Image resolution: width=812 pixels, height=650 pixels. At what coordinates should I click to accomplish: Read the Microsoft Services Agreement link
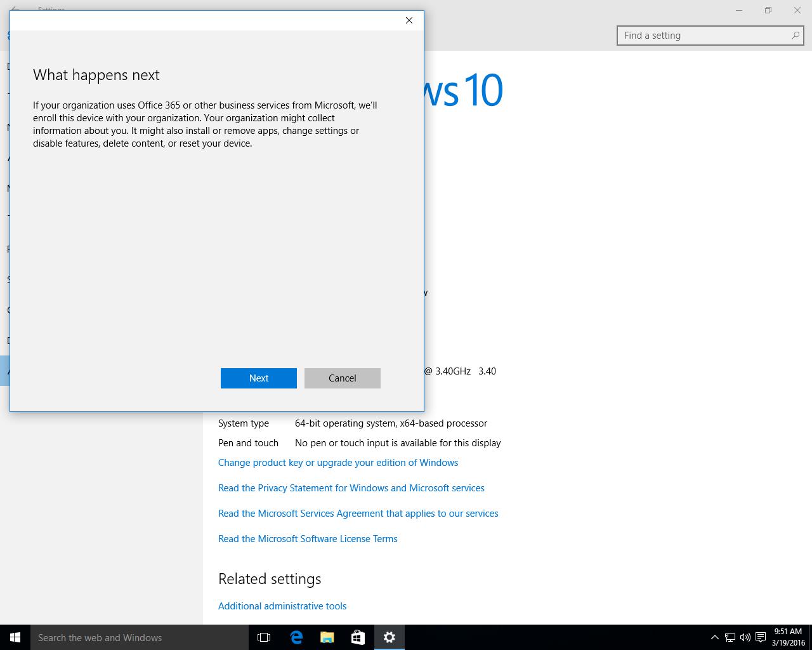(x=358, y=514)
